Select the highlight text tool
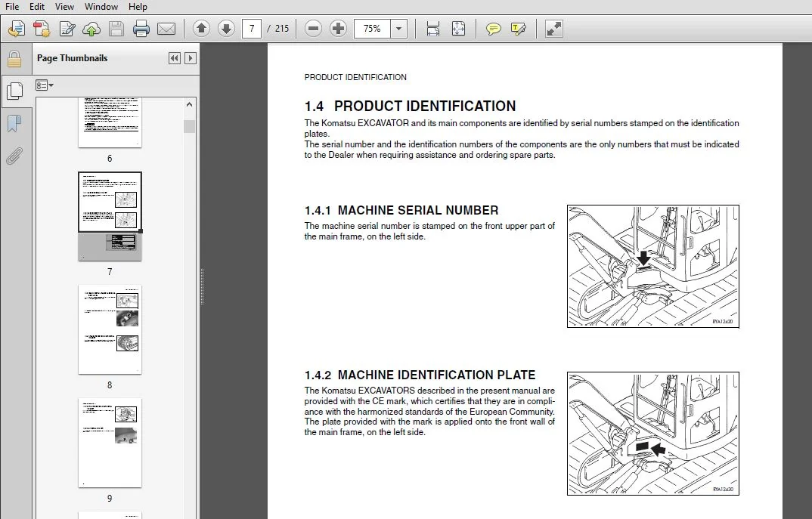 pos(518,29)
